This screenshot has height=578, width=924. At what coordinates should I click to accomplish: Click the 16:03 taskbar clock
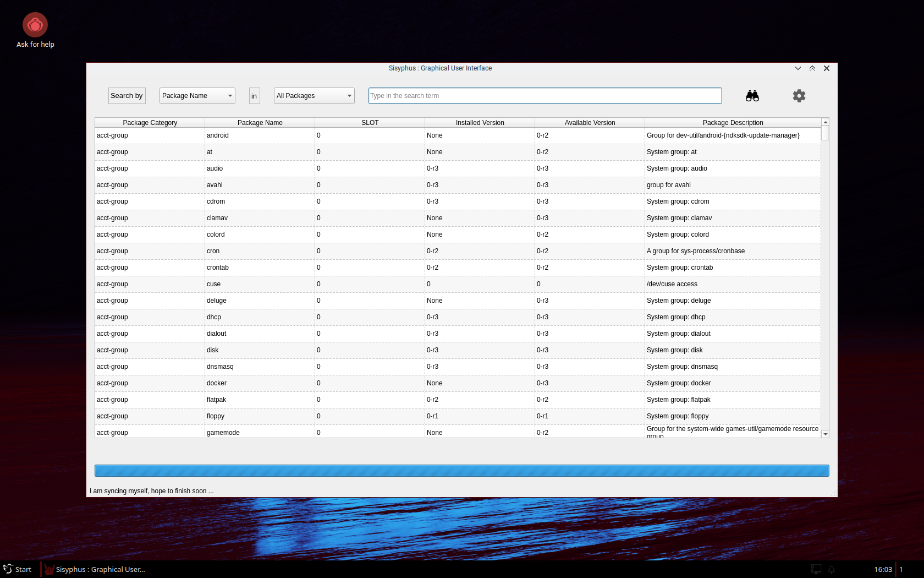[x=883, y=569]
